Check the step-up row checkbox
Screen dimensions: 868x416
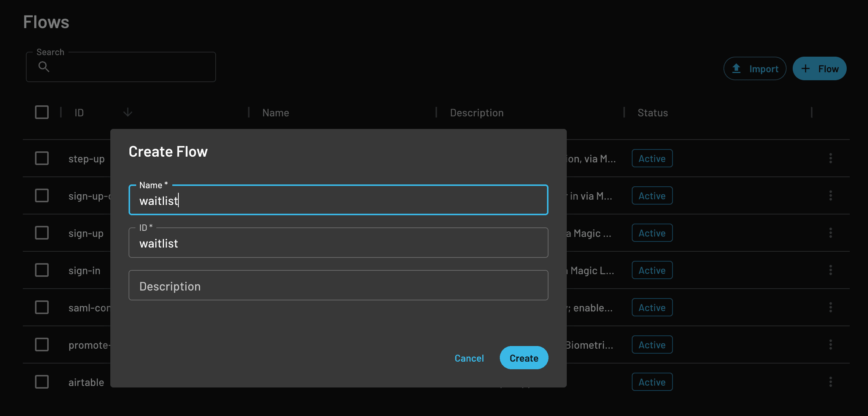(42, 158)
